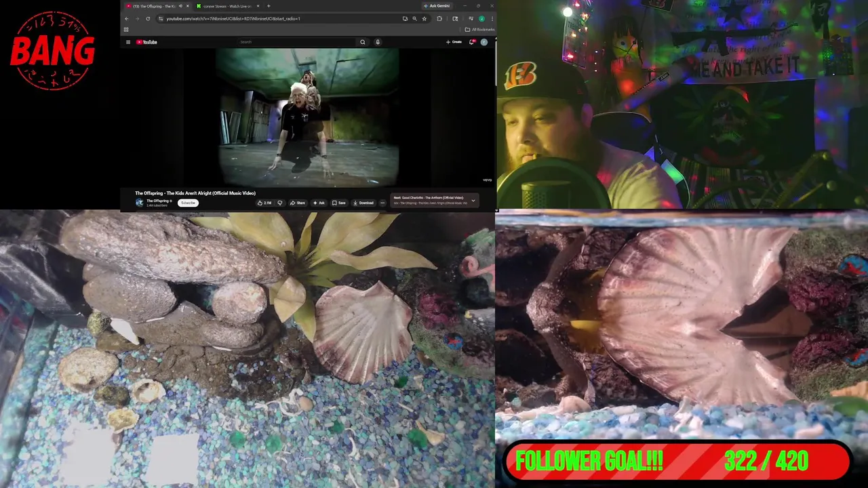Viewport: 868px width, 488px height.
Task: Close the Offspring YouTube tab
Action: (188, 6)
